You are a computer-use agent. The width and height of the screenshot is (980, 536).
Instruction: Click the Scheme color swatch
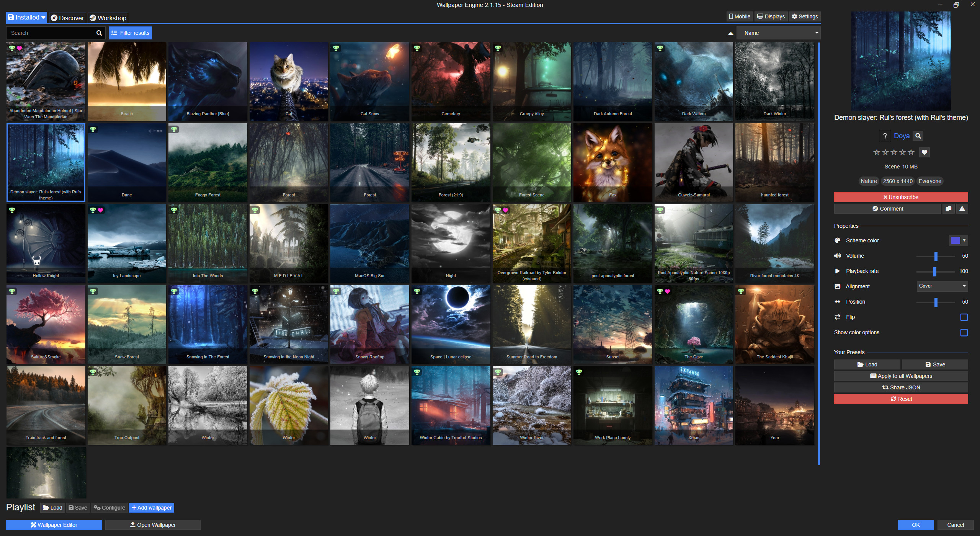(955, 240)
